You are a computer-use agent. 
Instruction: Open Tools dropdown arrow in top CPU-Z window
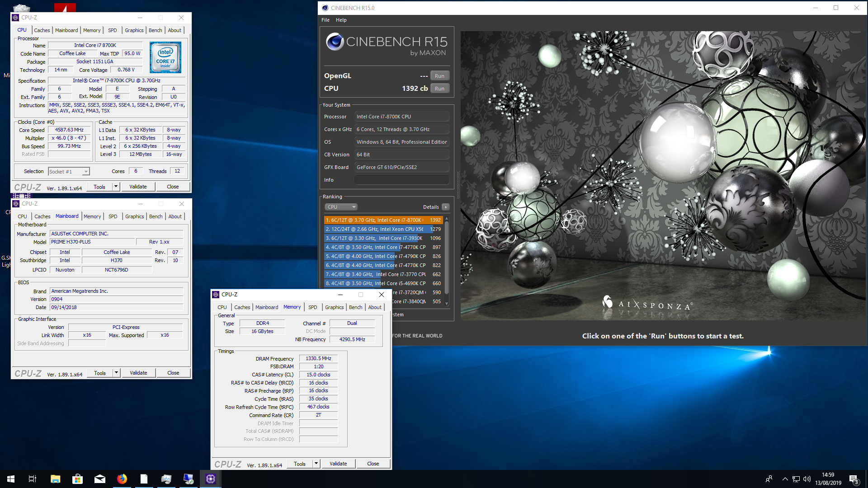[x=116, y=187]
